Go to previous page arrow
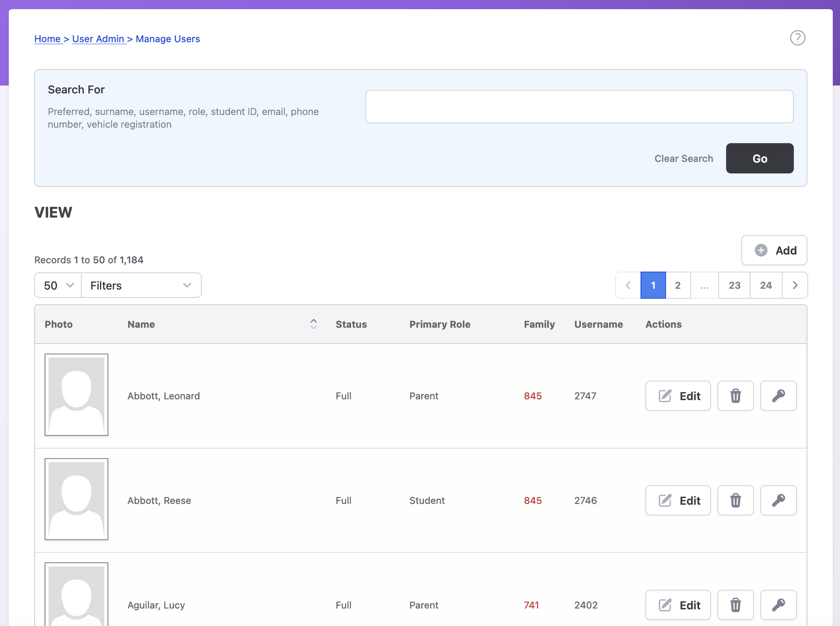840x626 pixels. click(628, 285)
